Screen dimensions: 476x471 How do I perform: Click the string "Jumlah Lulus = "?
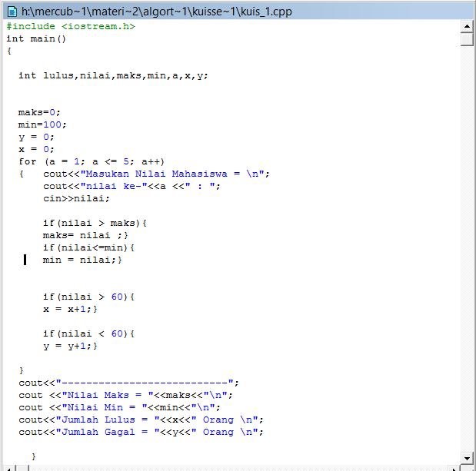pos(108,420)
